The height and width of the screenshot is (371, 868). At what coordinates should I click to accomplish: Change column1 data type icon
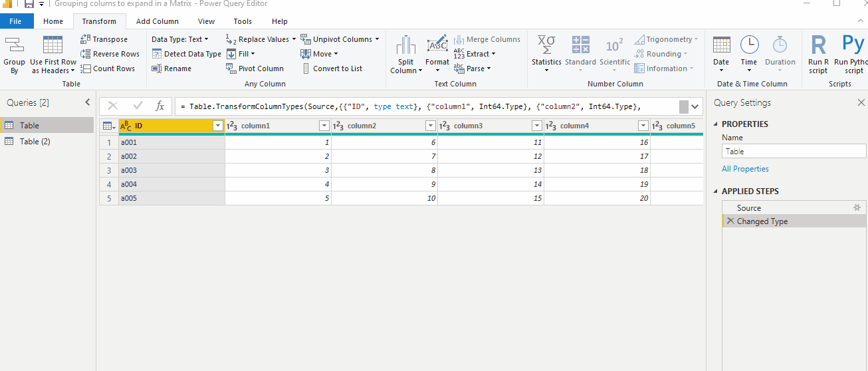pyautogui.click(x=233, y=126)
